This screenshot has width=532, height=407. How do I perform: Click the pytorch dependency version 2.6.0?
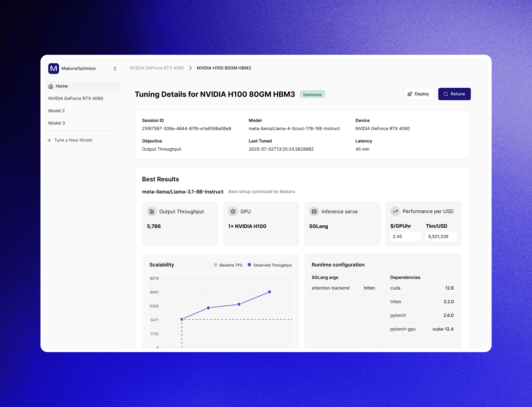pyautogui.click(x=449, y=316)
